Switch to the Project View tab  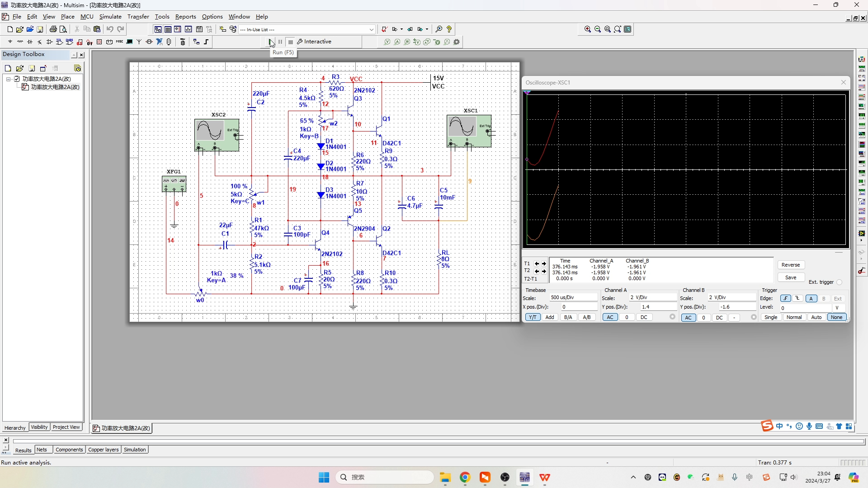click(66, 427)
